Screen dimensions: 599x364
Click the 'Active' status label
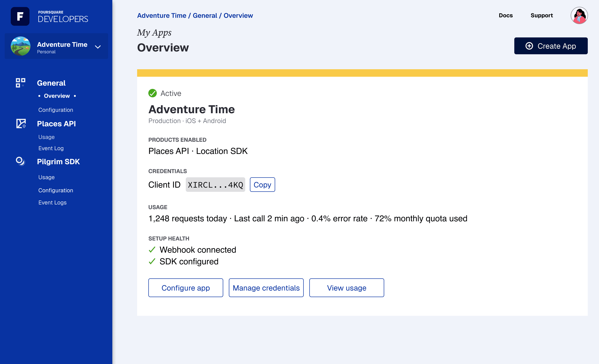pyautogui.click(x=171, y=93)
